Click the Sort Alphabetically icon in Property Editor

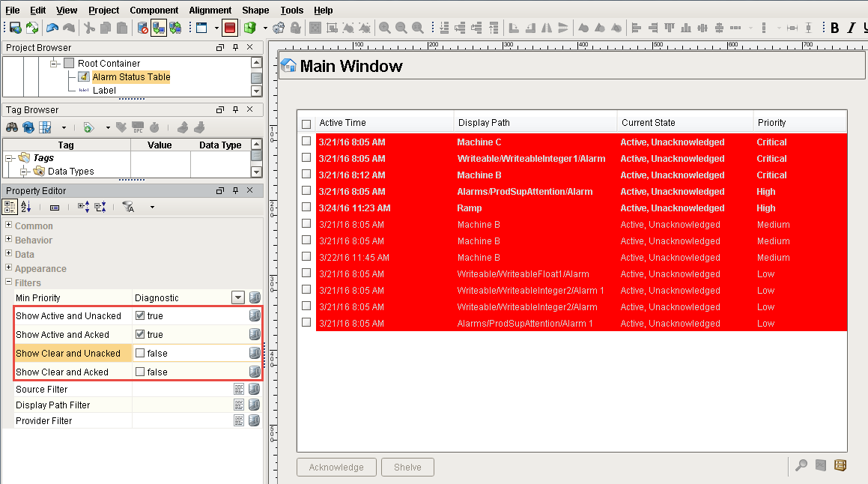coord(25,207)
